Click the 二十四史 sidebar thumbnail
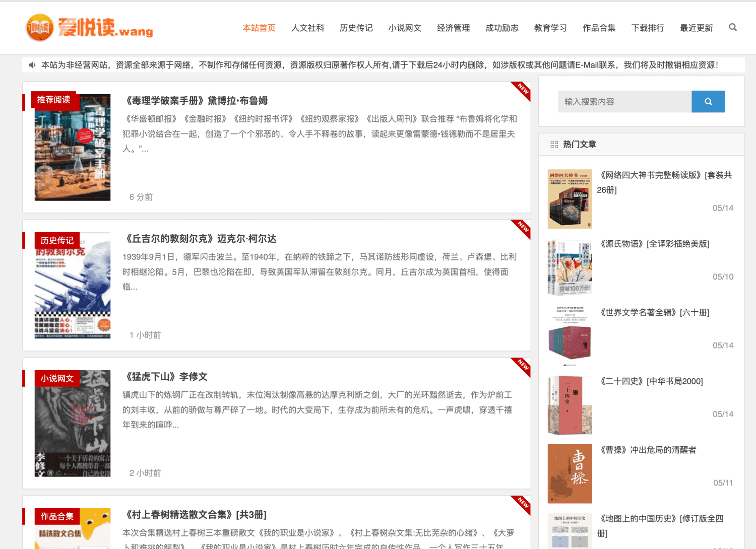This screenshot has height=549, width=756. (570, 405)
